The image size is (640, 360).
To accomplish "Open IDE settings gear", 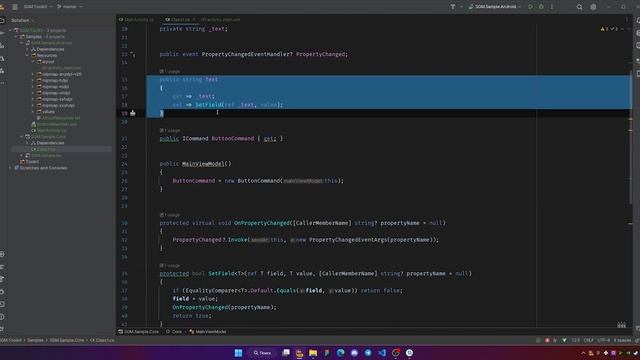I will [x=593, y=7].
